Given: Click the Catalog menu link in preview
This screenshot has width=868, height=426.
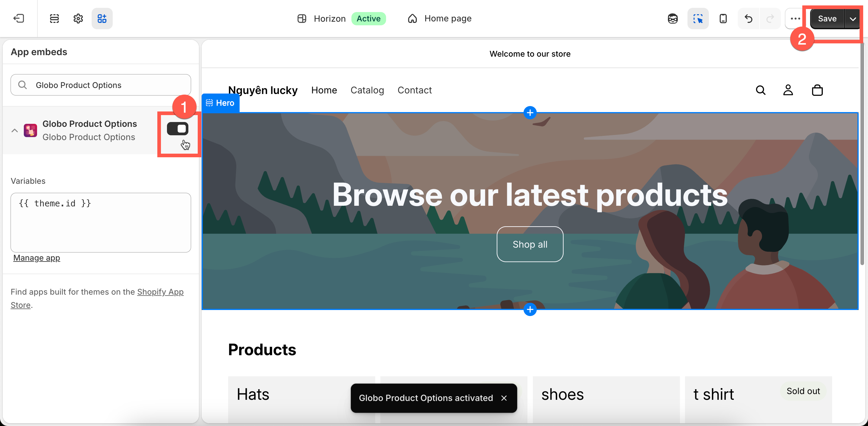Looking at the screenshot, I should (x=367, y=90).
